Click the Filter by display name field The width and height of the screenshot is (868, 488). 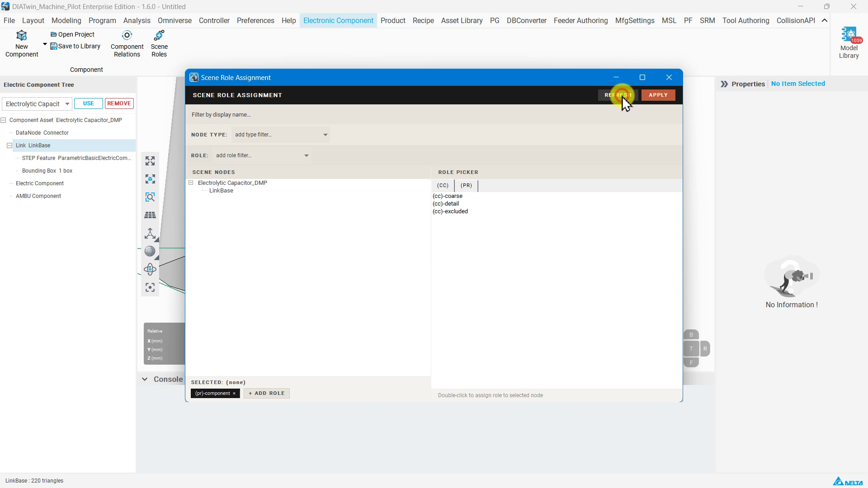(434, 115)
